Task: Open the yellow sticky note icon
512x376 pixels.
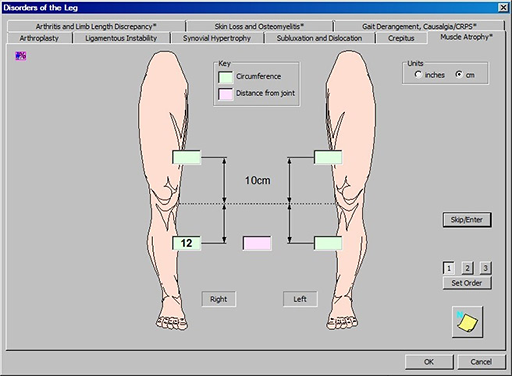Action: 467,322
